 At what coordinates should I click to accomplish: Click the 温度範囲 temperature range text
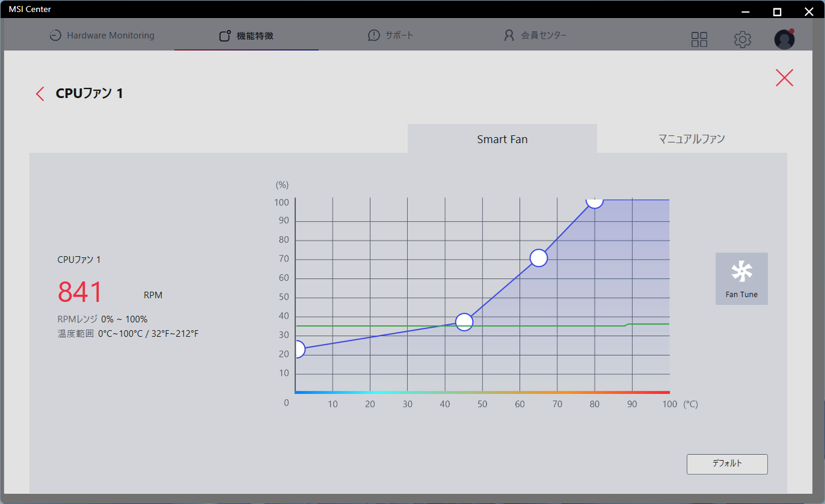(128, 333)
